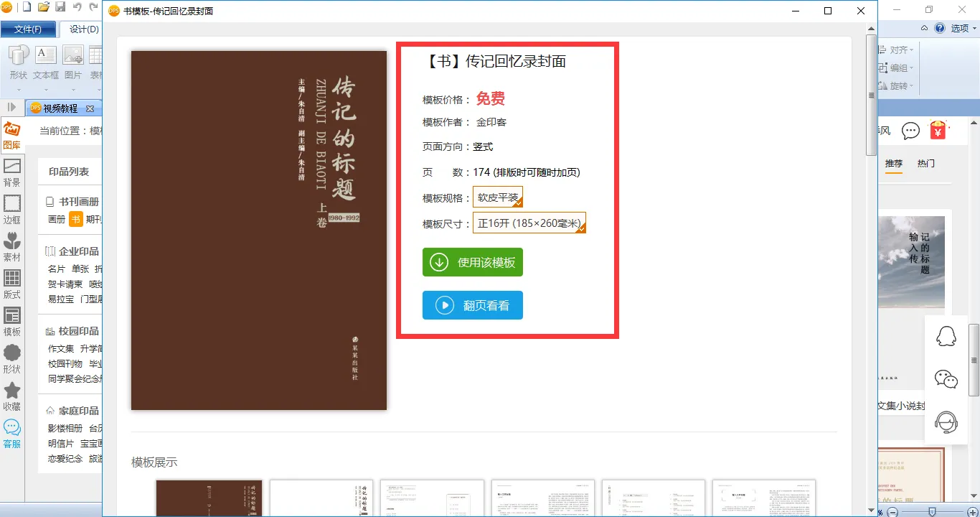Open the 版式 layout sidebar panel
980x517 pixels.
pos(11,284)
